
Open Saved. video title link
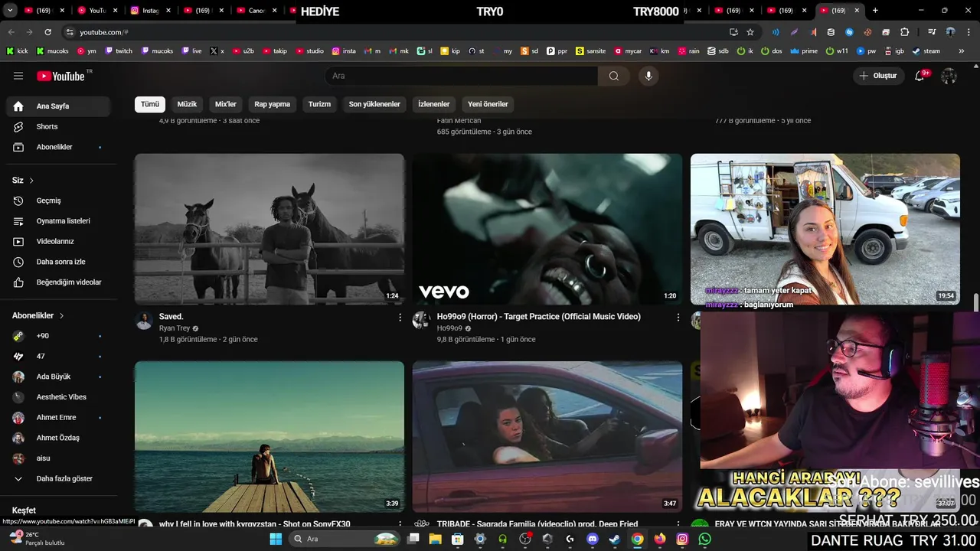(171, 316)
